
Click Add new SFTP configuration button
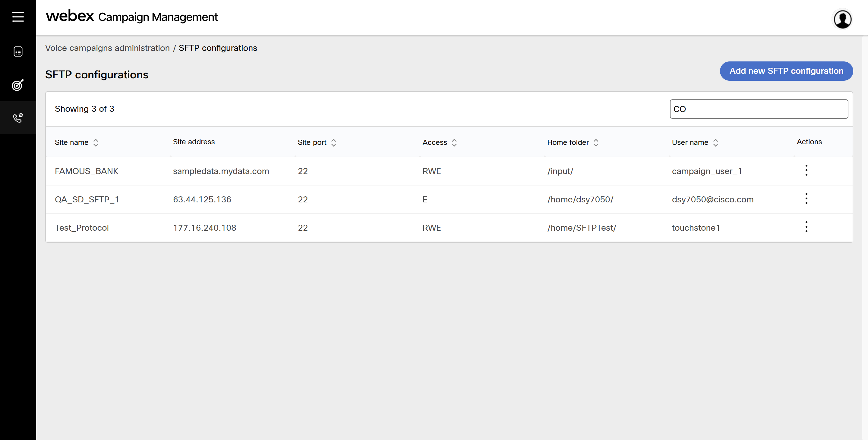(786, 71)
